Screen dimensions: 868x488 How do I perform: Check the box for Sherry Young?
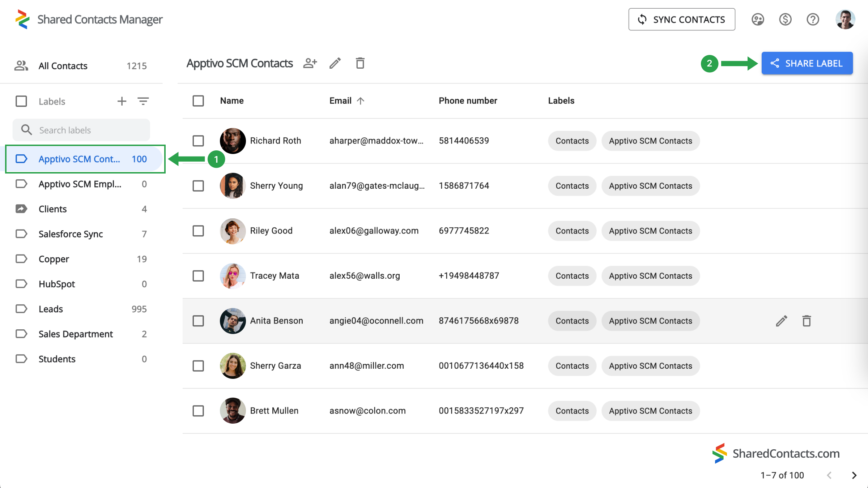coord(198,186)
